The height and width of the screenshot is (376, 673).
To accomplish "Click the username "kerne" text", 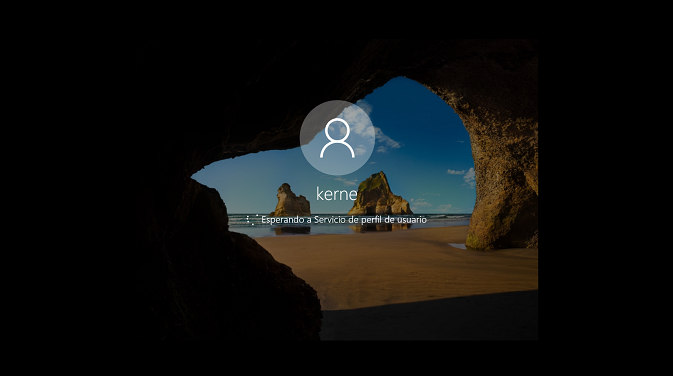I will 336,194.
